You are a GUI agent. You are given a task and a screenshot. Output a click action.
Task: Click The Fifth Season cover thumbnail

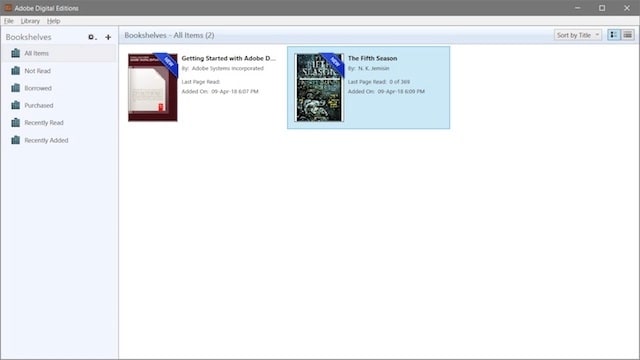click(x=319, y=87)
